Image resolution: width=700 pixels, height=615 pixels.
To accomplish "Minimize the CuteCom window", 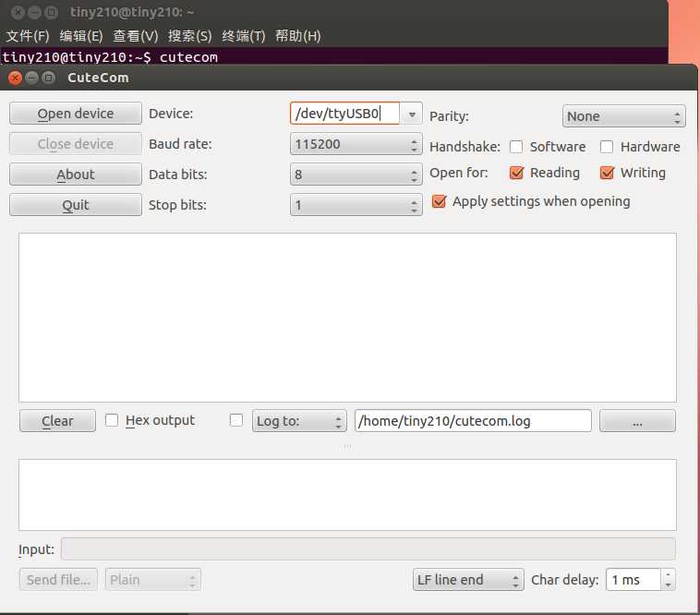I will click(x=31, y=78).
